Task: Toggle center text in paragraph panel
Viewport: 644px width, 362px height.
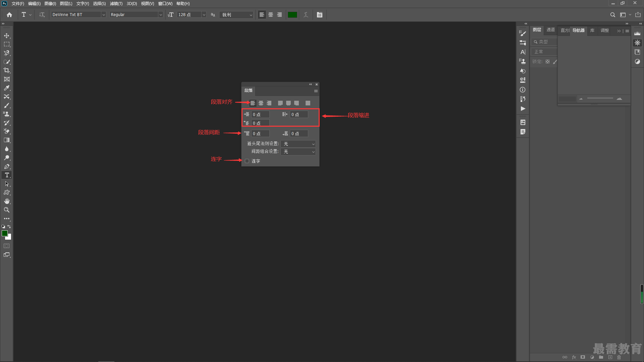Action: click(261, 103)
